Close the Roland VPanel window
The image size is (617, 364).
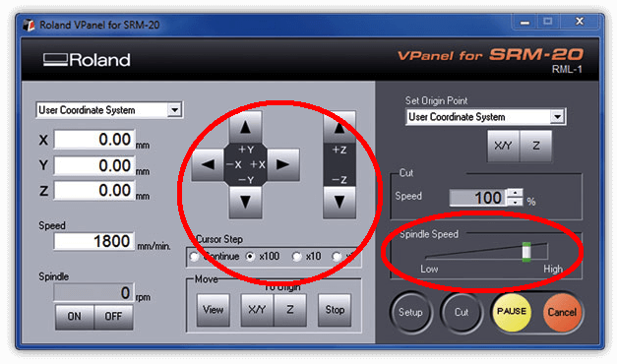[x=580, y=22]
